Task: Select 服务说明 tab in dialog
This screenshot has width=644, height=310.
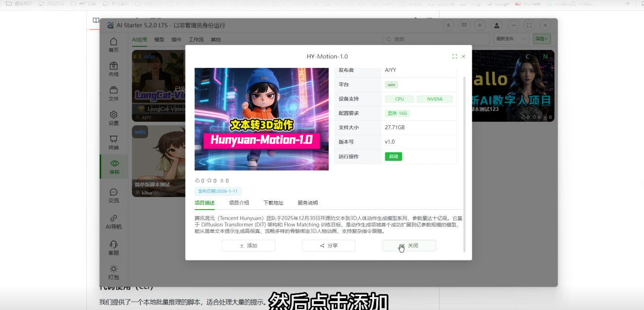Action: (308, 203)
